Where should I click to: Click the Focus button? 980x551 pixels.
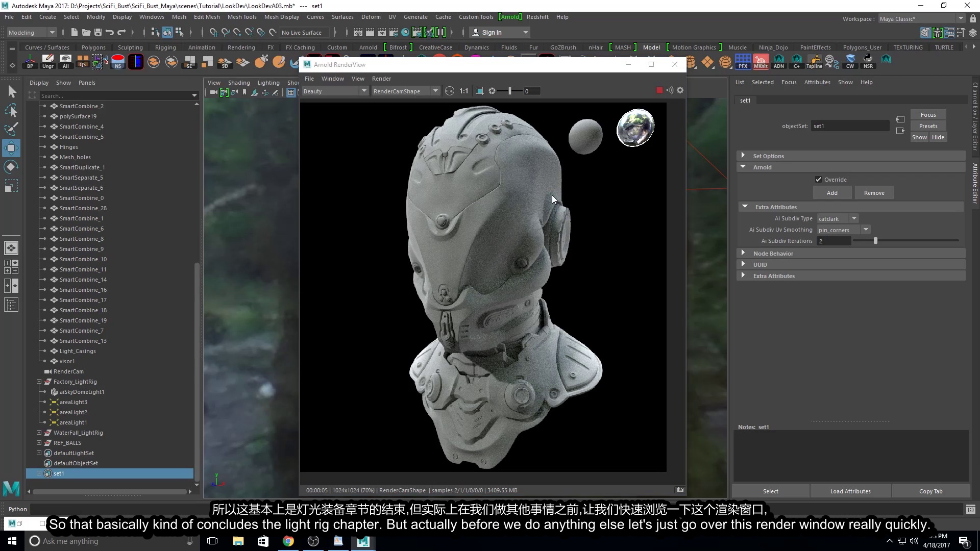[x=928, y=115]
